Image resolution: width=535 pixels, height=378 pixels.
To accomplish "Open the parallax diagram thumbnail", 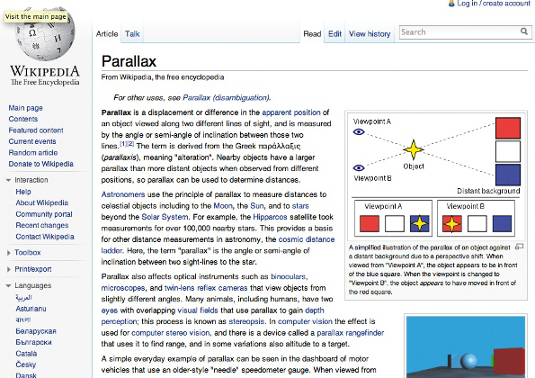I will coord(436,176).
